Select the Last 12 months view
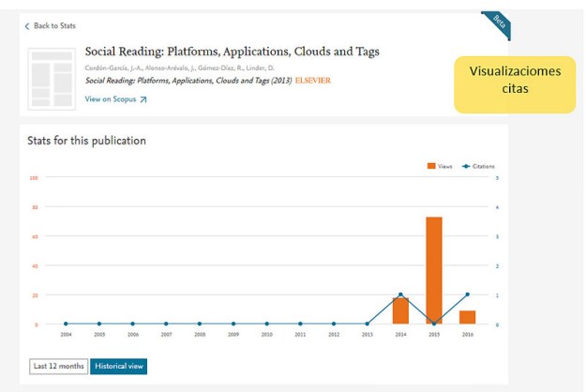This screenshot has width=586, height=392. tap(58, 366)
